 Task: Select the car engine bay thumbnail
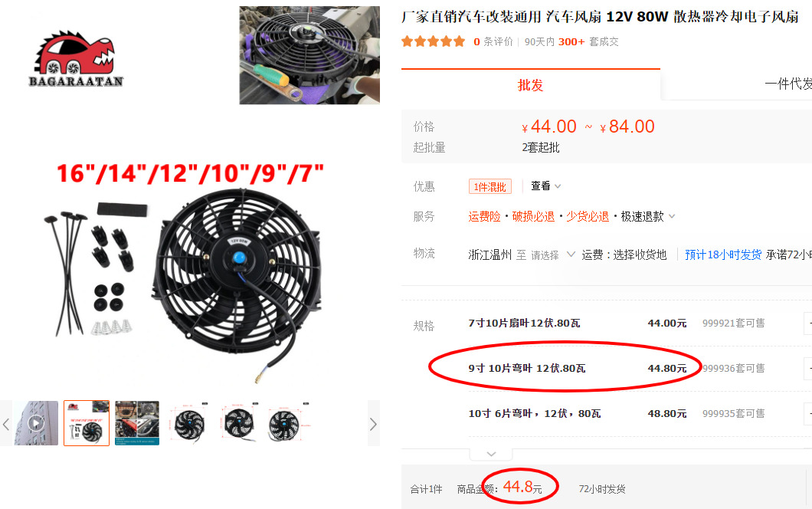tap(137, 423)
